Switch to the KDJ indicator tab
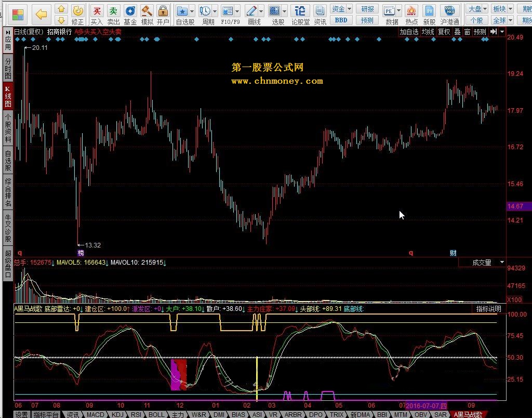Screen dimensions: 532x418 [x=117, y=414]
